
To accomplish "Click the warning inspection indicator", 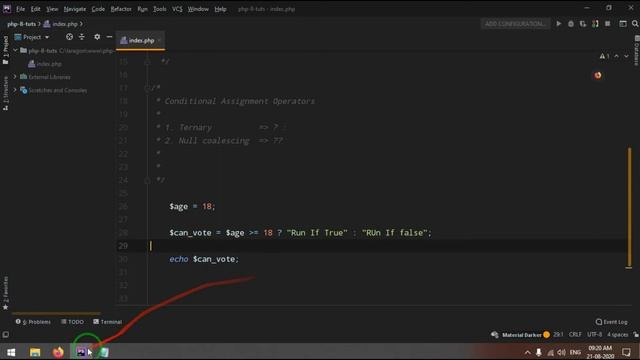I will [x=604, y=56].
